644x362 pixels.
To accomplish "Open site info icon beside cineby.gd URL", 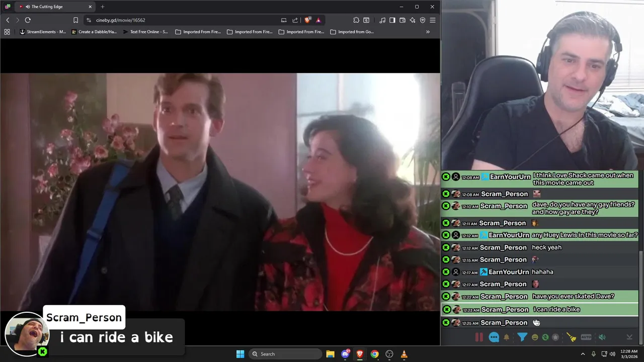I will coord(89,20).
